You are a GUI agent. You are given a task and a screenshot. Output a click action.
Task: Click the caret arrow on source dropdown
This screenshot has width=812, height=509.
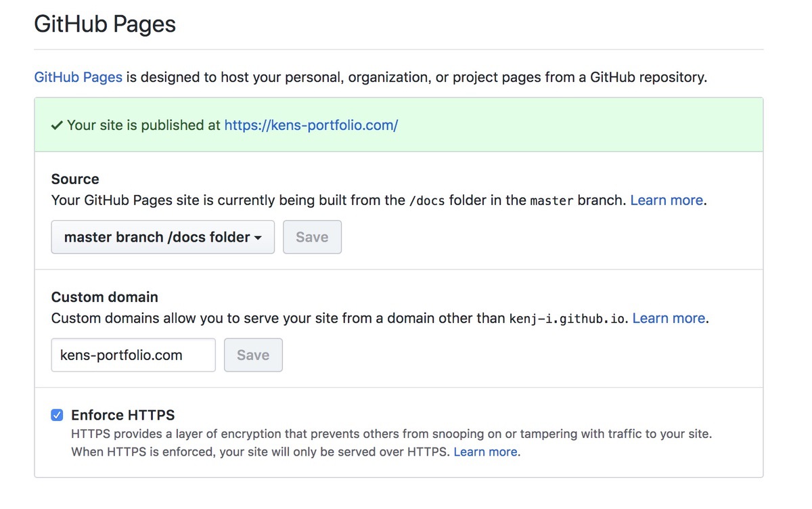tap(258, 238)
